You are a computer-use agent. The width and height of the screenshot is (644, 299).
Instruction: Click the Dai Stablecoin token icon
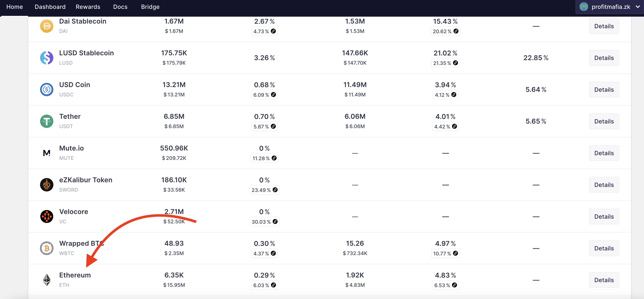pos(47,26)
